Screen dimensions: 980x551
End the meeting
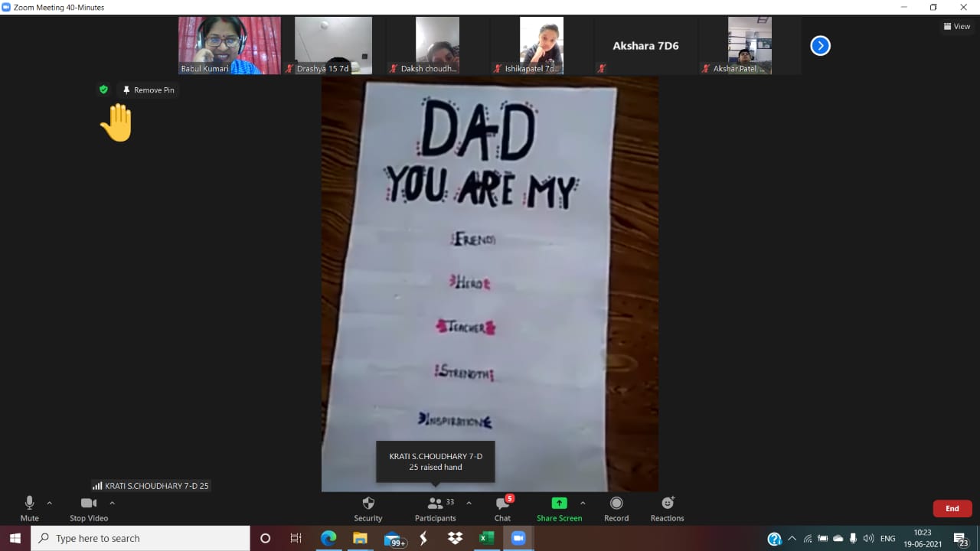pos(952,508)
